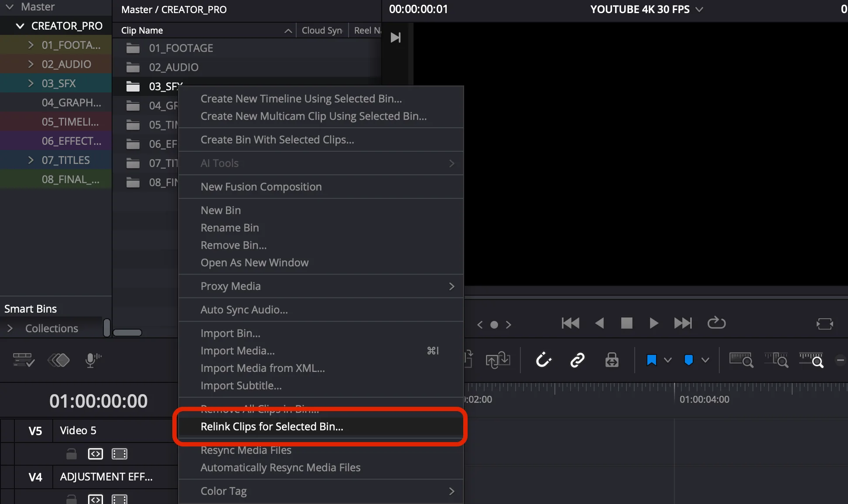Image resolution: width=848 pixels, height=504 pixels.
Task: Choose Automatically Resync Media Files
Action: point(321,467)
